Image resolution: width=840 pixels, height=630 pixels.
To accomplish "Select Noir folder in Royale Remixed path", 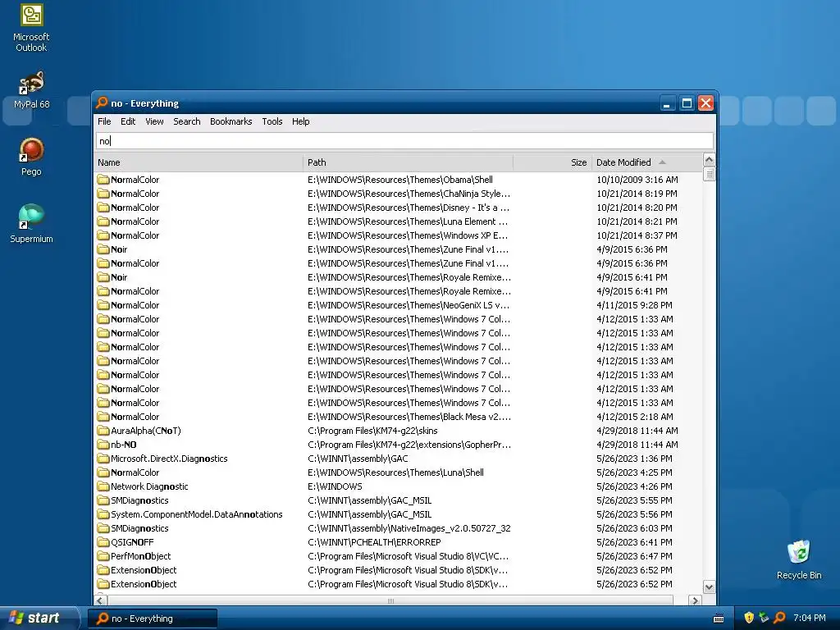I will coord(119,277).
